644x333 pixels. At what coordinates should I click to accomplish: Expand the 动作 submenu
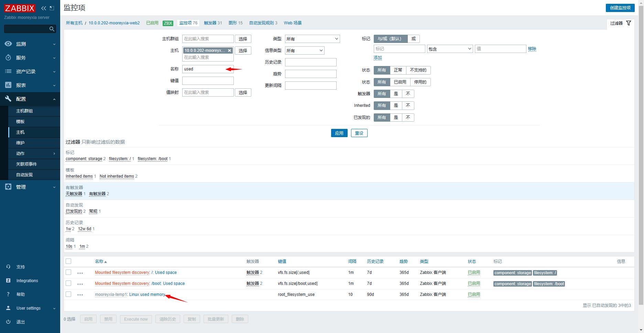pos(34,154)
